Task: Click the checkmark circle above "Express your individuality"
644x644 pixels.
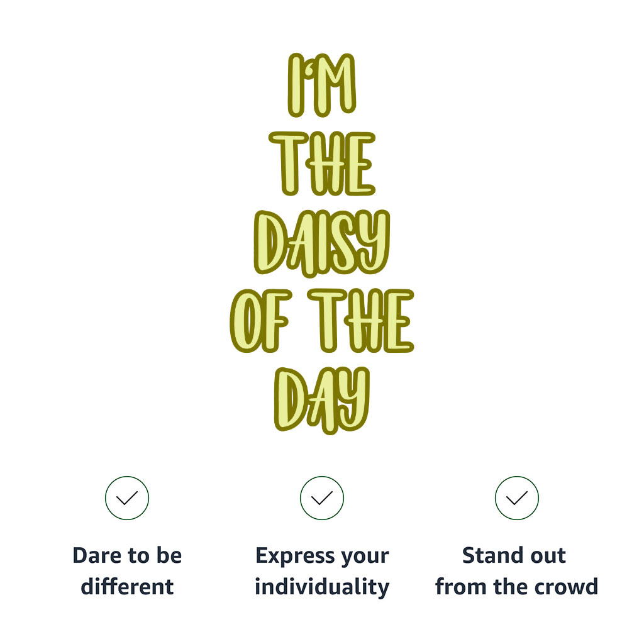Action: point(322,498)
